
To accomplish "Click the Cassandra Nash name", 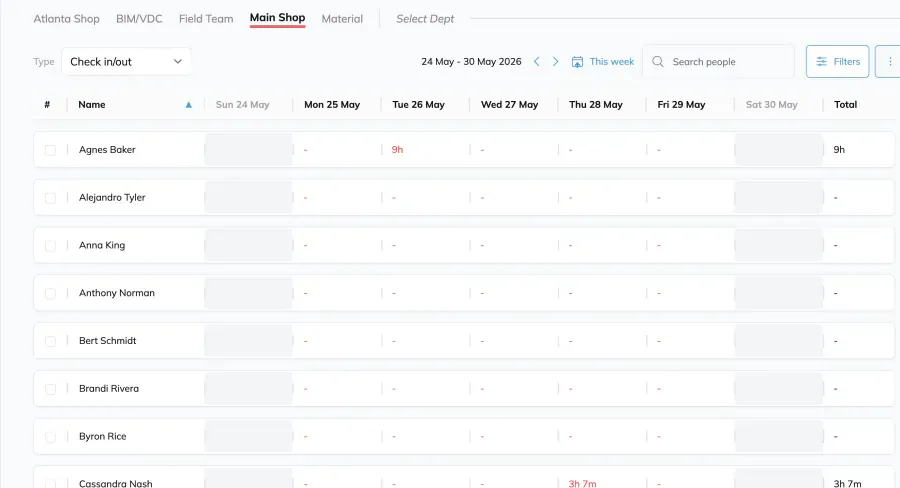I will click(115, 483).
